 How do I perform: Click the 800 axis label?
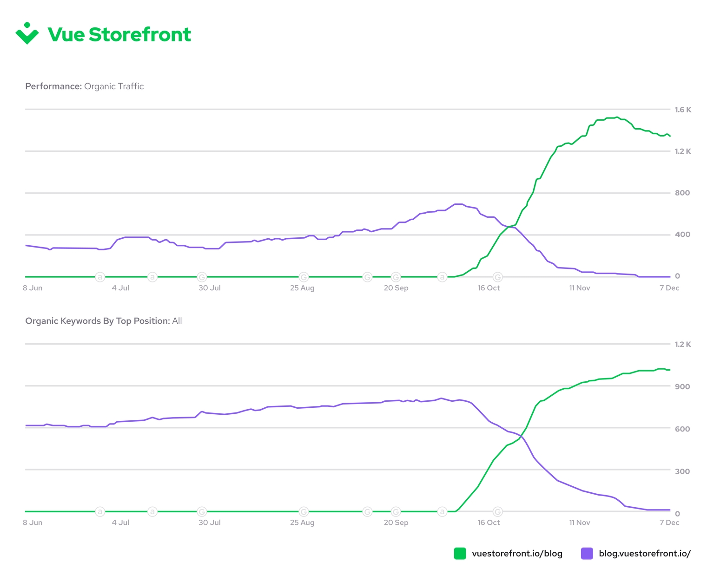click(682, 193)
